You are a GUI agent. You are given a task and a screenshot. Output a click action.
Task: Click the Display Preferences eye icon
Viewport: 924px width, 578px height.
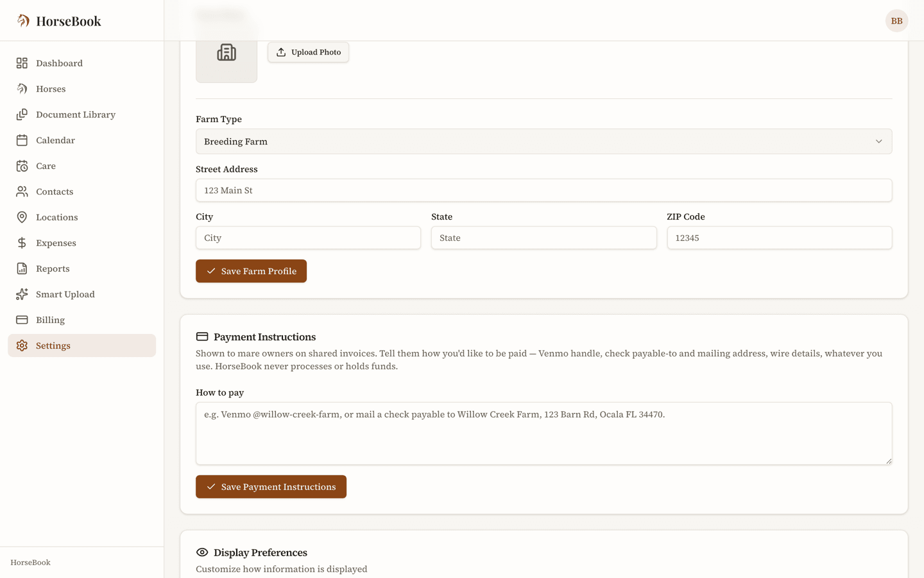click(202, 552)
